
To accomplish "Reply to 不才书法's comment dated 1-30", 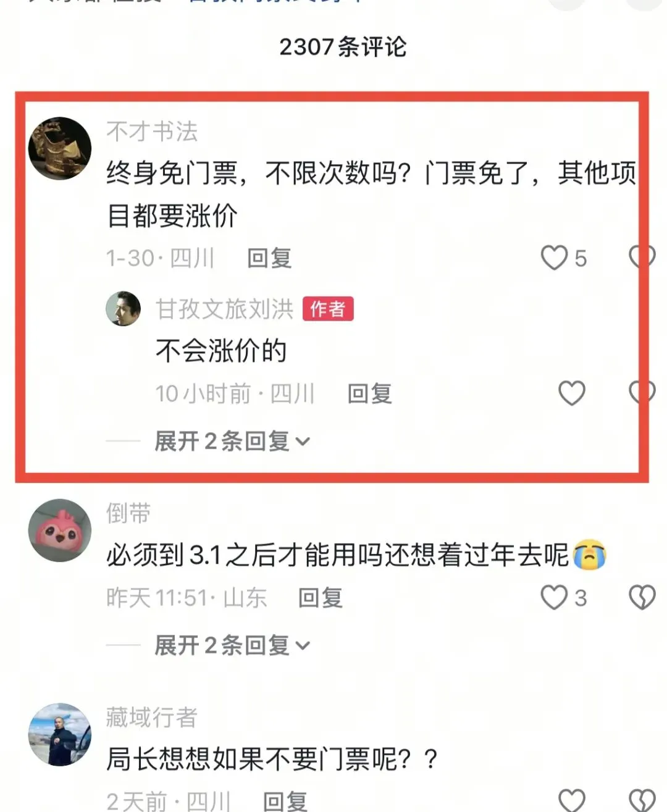I will (269, 258).
